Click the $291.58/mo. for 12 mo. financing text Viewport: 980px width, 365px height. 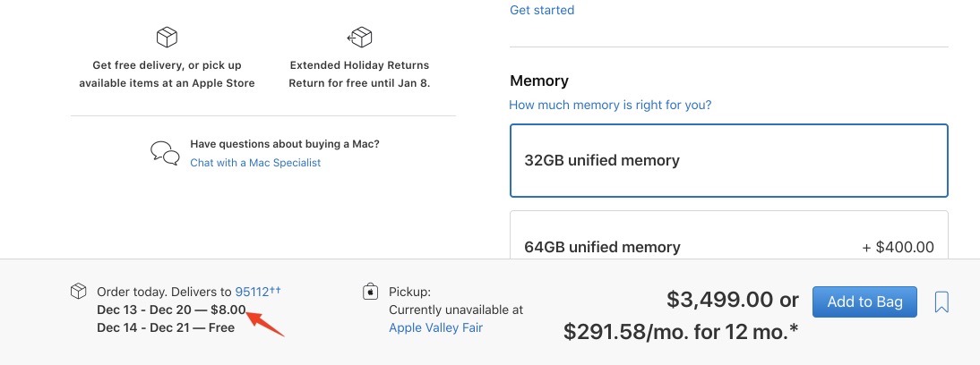(681, 332)
